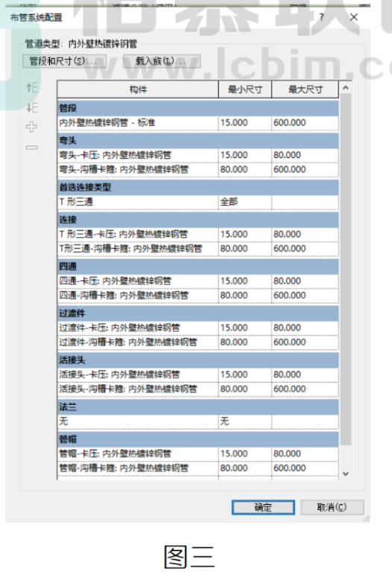The image size is (392, 572).
Task: Click the 无 component cell under 法兰
Action: (x=138, y=421)
